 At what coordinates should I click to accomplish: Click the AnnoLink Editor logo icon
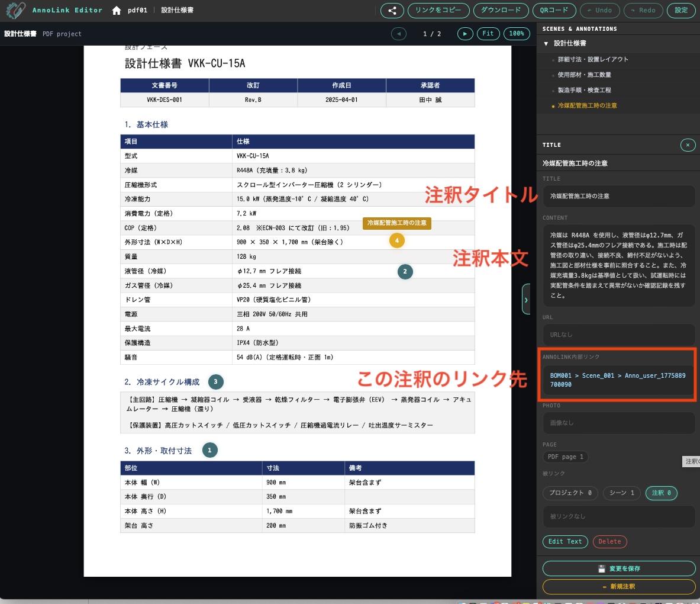pyautogui.click(x=14, y=10)
